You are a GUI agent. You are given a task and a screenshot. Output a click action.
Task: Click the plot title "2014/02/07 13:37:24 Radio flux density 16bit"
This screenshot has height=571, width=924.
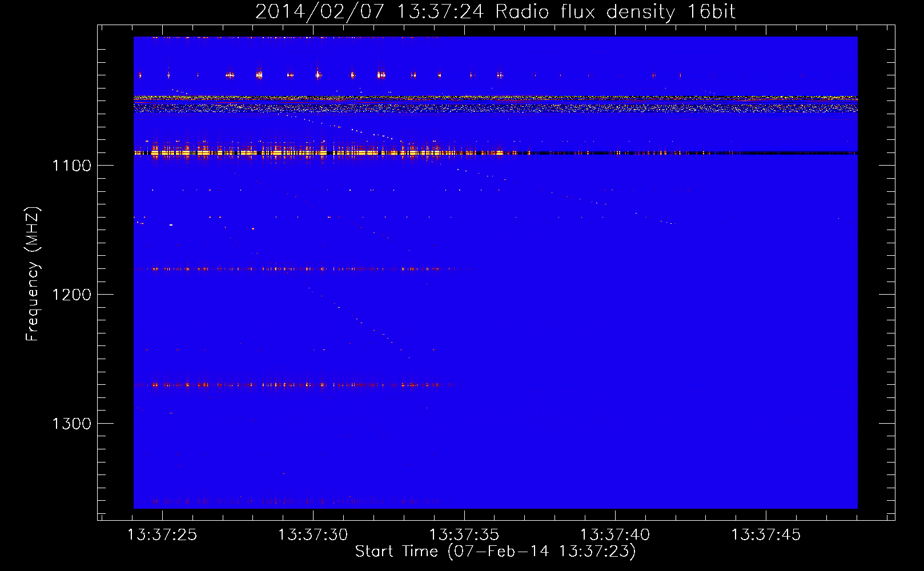click(495, 11)
